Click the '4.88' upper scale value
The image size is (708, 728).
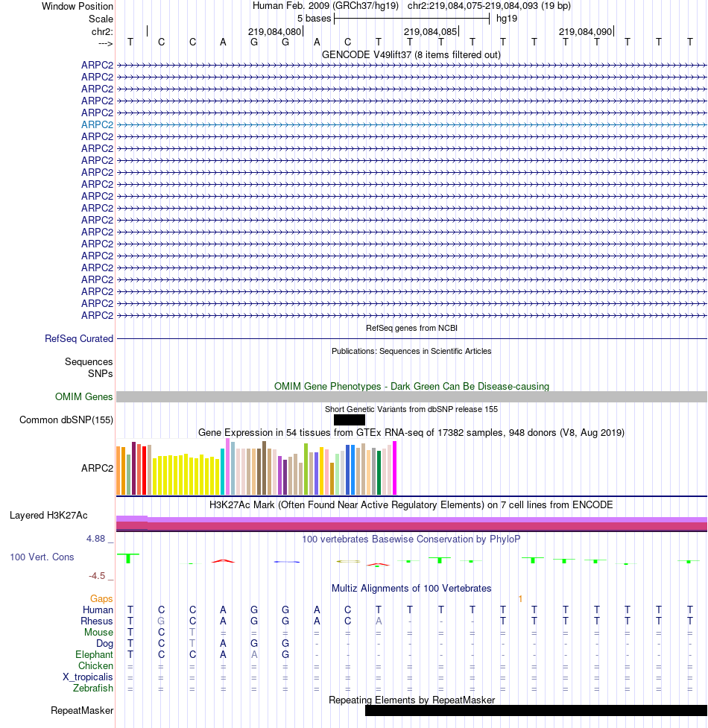[x=95, y=539]
